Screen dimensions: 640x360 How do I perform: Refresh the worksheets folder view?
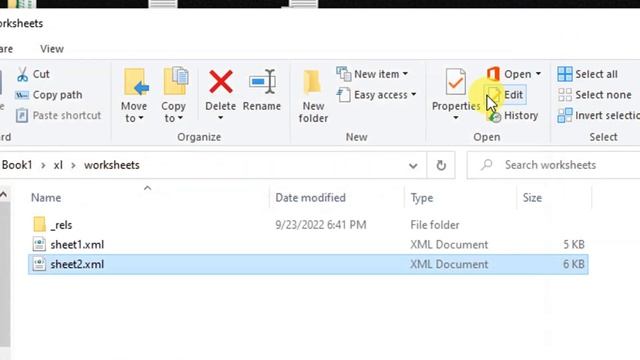[x=441, y=165]
